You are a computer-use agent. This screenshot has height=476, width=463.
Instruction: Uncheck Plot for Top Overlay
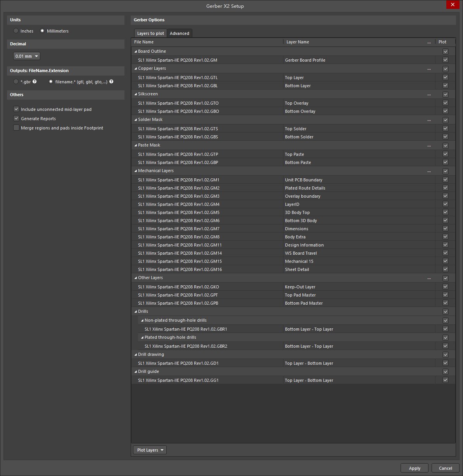pyautogui.click(x=445, y=103)
